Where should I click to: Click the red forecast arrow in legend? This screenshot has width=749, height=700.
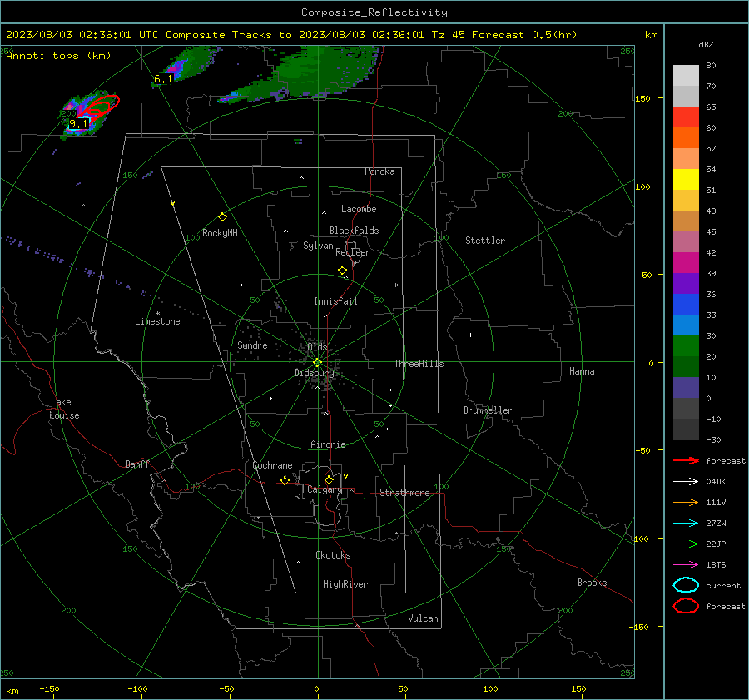tap(686, 460)
